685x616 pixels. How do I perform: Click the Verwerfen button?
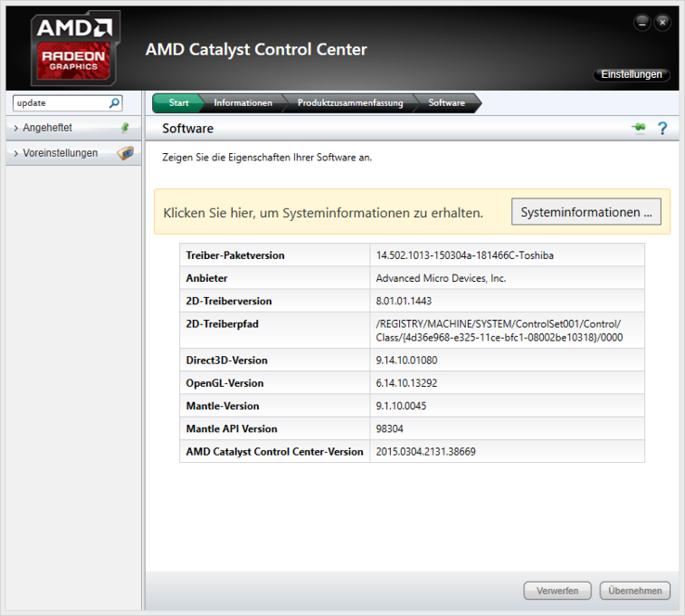coord(558,591)
